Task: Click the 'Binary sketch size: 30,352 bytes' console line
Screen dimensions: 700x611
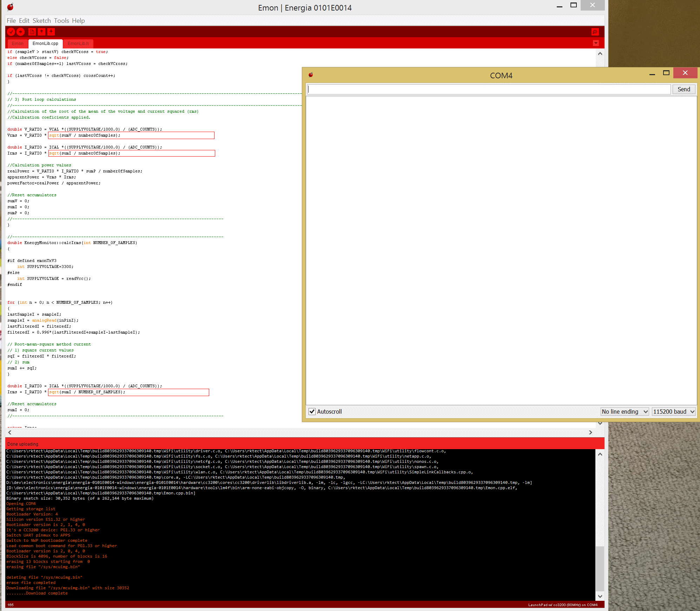Action: [80, 498]
